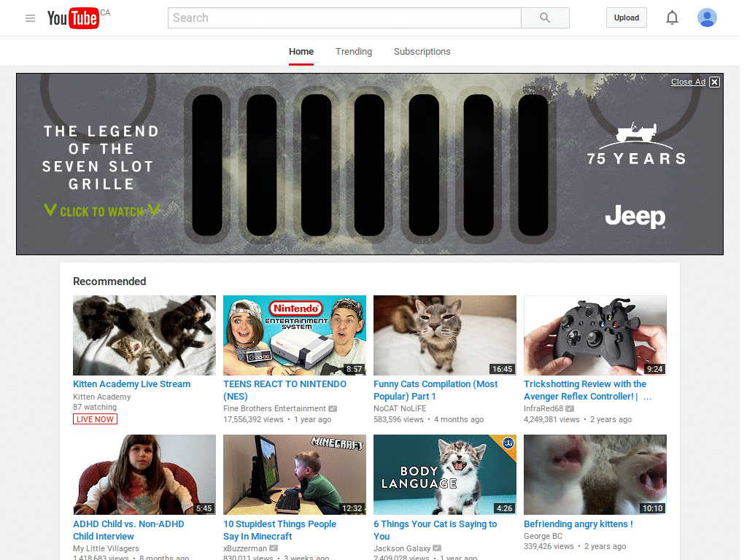Open the notifications bell

672,18
